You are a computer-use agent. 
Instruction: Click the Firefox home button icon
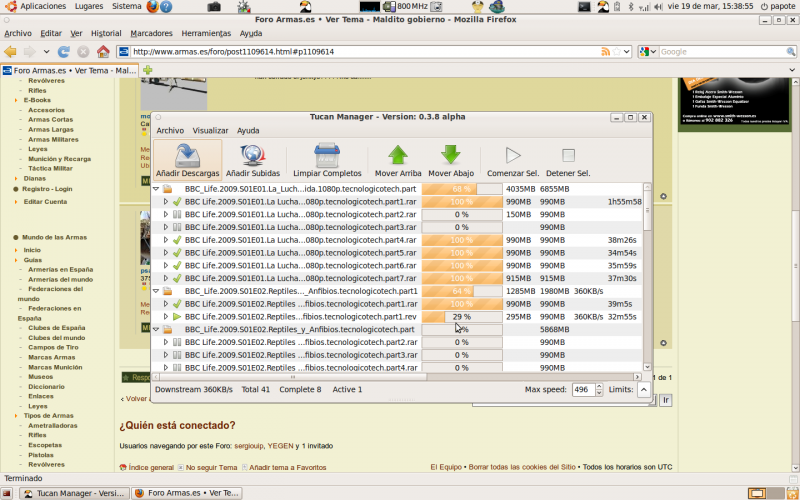(x=103, y=51)
